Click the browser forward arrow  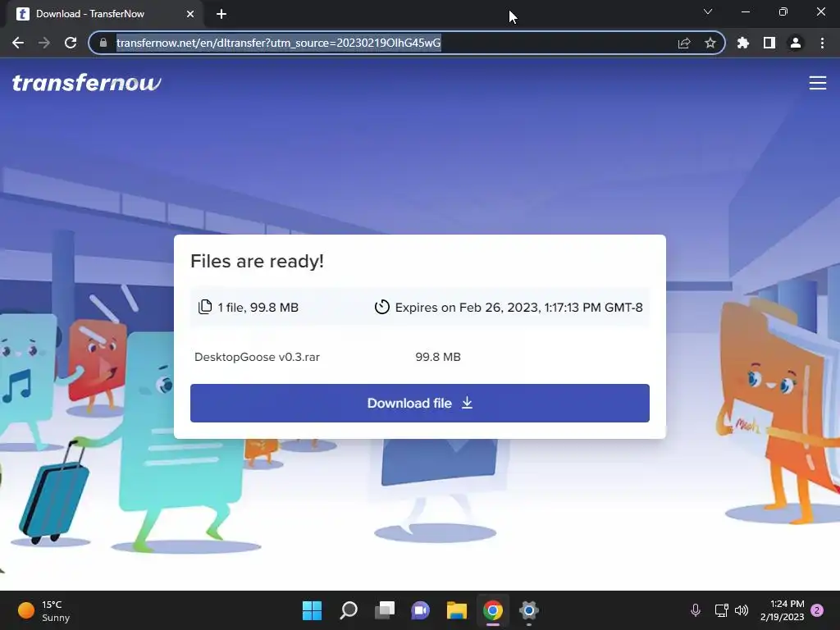pos(44,43)
